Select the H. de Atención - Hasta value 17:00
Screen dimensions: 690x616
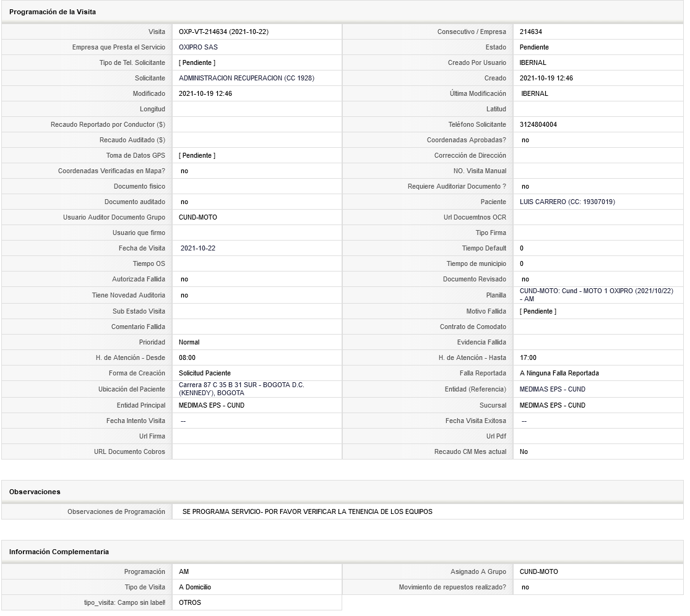[528, 358]
